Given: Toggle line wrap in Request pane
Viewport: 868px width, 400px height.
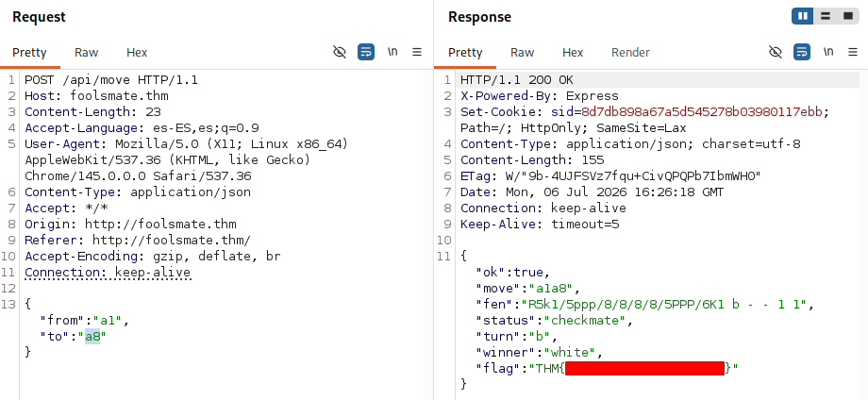Looking at the screenshot, I should [x=366, y=52].
